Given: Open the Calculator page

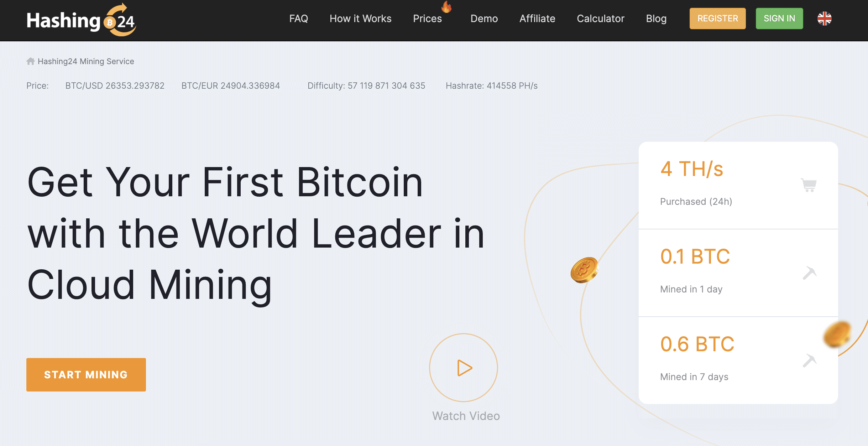Looking at the screenshot, I should pos(600,18).
